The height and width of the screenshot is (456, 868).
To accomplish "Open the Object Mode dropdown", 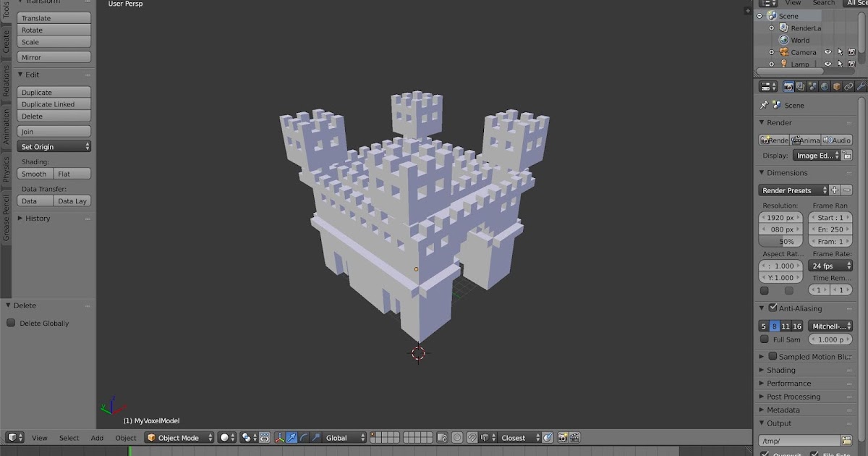I will pyautogui.click(x=180, y=438).
